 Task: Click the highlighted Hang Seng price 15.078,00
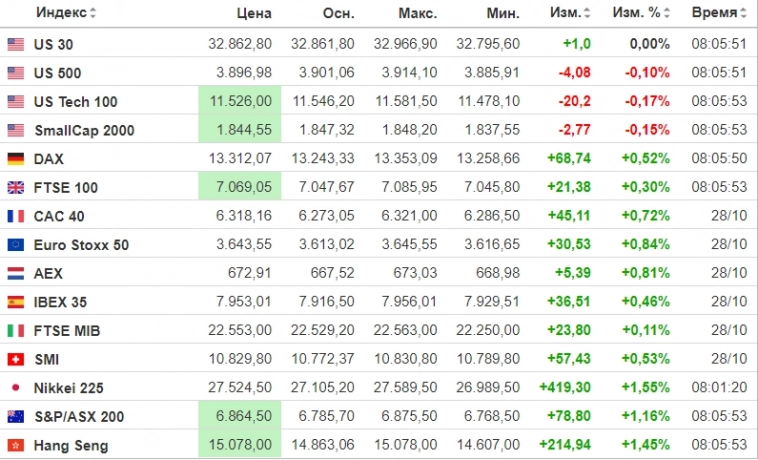point(244,445)
